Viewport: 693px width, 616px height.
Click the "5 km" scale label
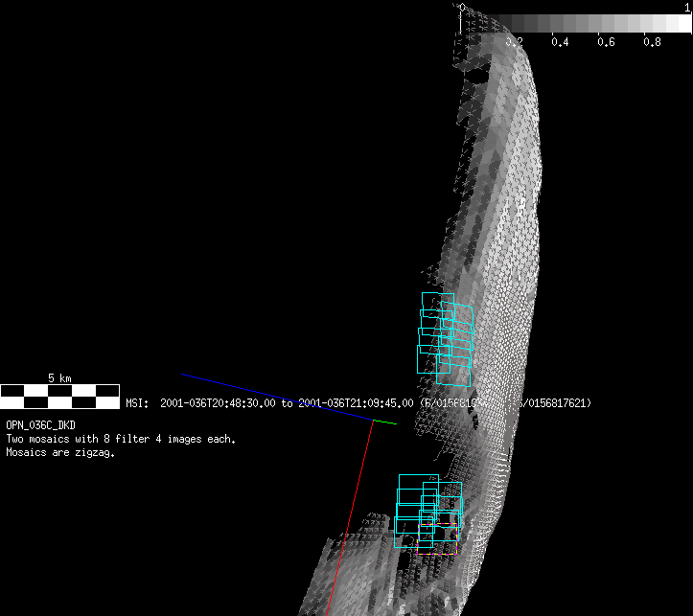pos(59,378)
